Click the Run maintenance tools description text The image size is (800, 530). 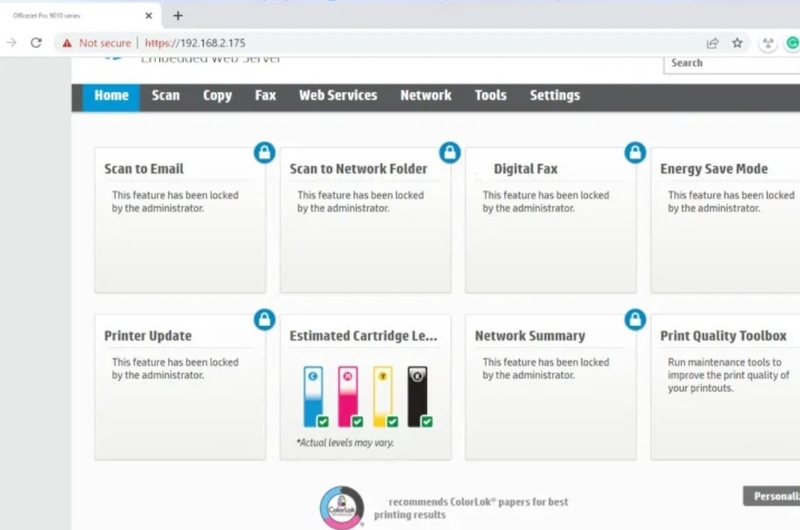[729, 375]
